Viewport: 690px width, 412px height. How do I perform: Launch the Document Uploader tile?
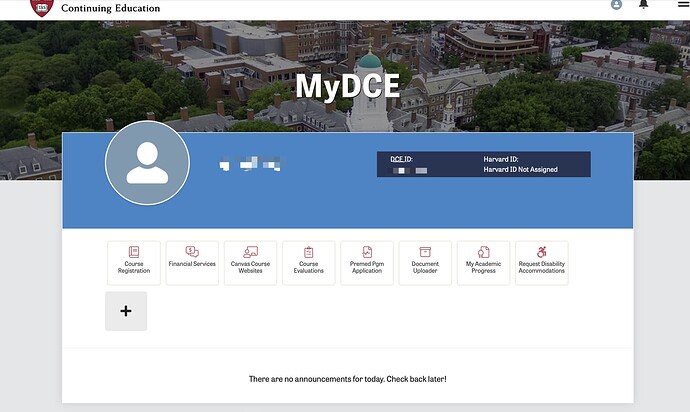425,262
